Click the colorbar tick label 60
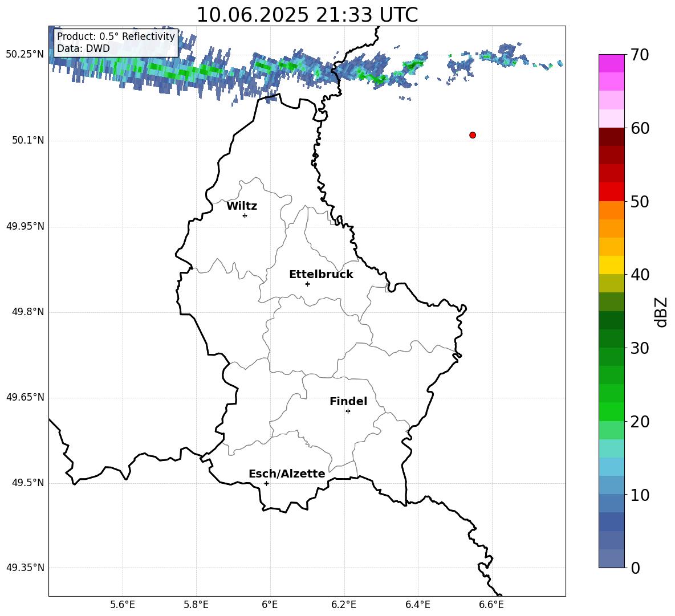 [x=640, y=128]
